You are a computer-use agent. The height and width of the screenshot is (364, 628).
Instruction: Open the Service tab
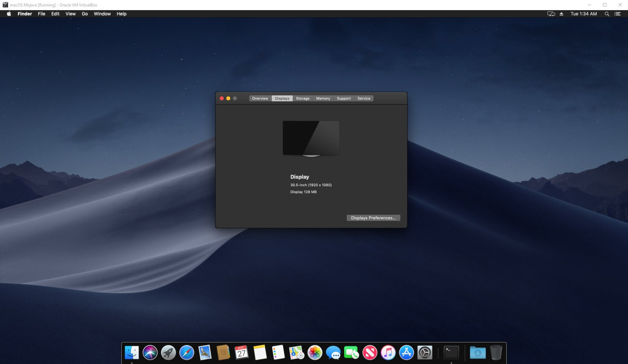click(364, 98)
